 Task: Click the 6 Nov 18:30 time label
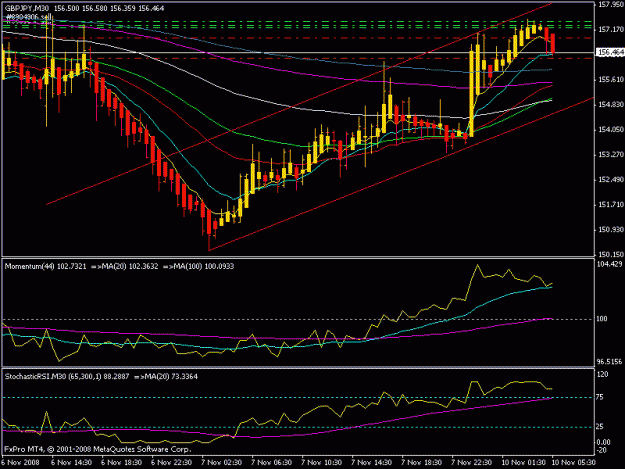pyautogui.click(x=121, y=463)
